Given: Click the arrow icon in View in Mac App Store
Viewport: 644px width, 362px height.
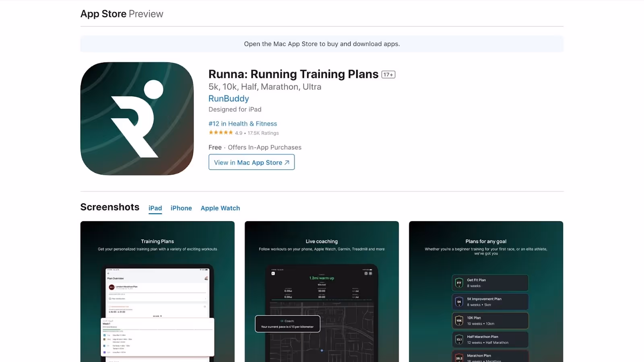Looking at the screenshot, I should point(287,162).
